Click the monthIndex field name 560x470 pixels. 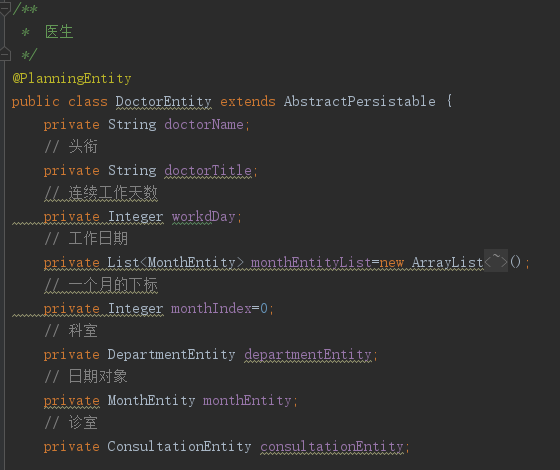(211, 308)
